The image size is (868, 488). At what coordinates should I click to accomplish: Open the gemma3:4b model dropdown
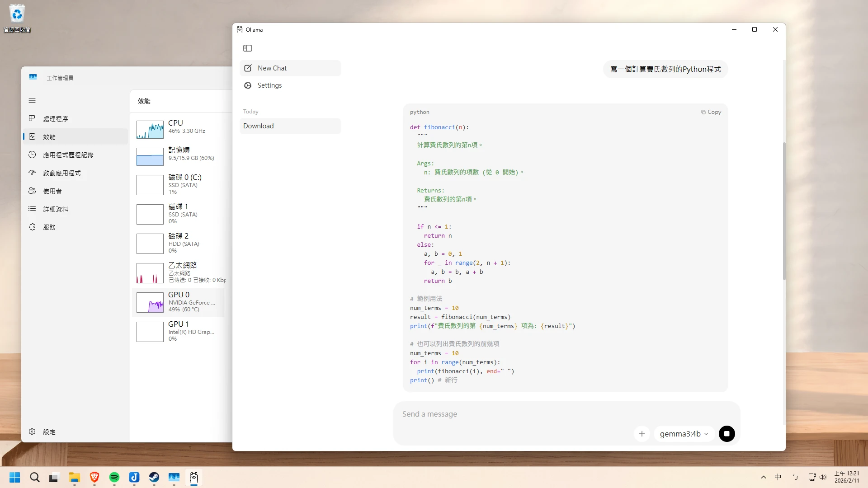[684, 434]
